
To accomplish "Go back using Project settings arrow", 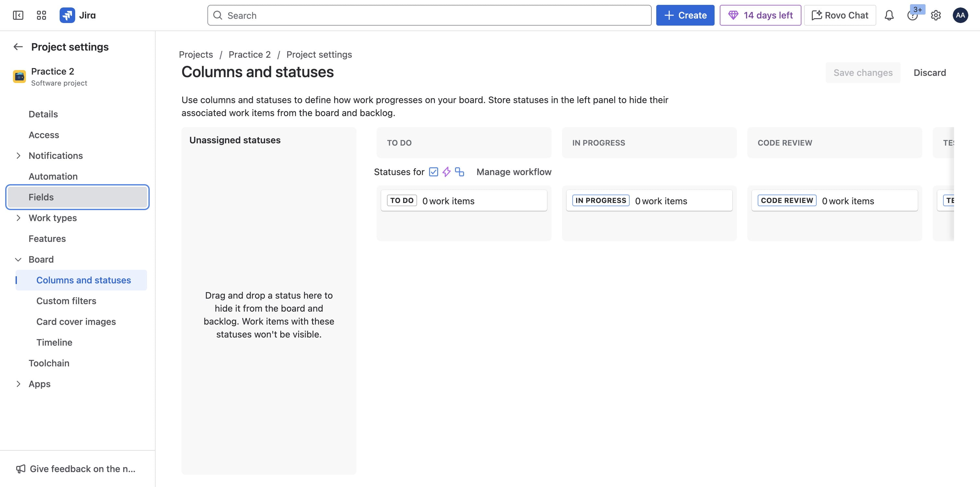I will click(18, 47).
